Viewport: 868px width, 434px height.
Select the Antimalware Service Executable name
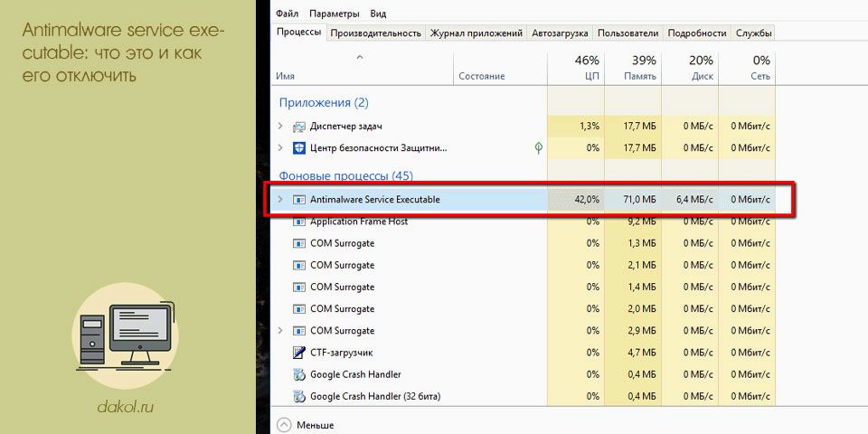(x=374, y=199)
